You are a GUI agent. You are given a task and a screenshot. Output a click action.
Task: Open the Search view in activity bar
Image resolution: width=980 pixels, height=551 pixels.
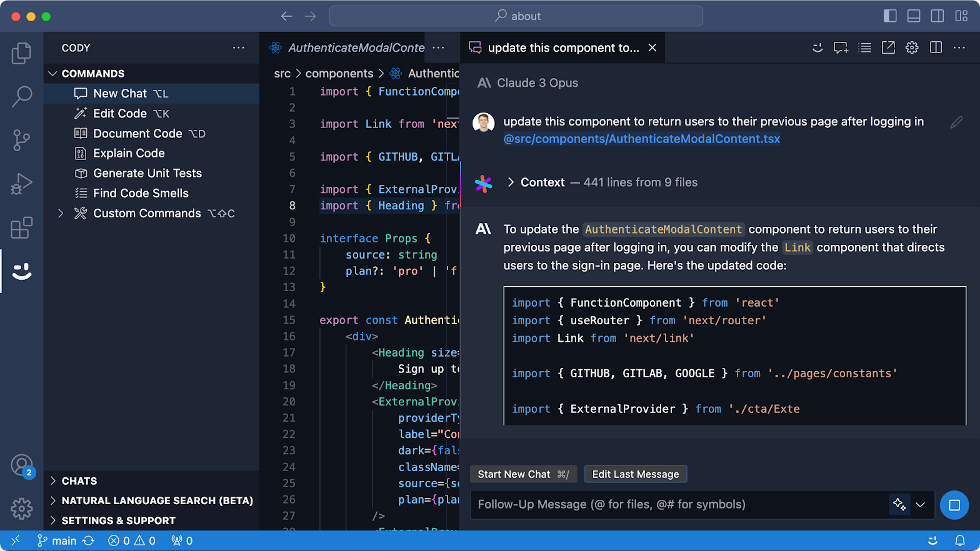click(21, 96)
